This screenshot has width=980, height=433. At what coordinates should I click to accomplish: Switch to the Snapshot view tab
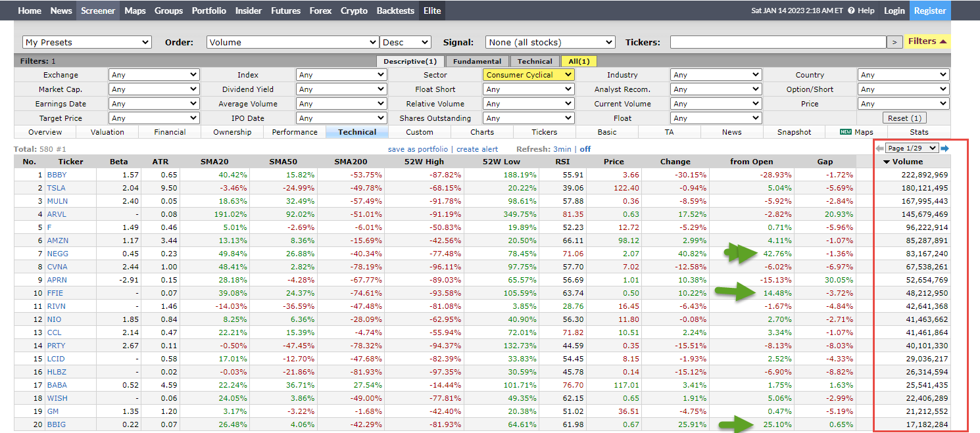[x=794, y=132]
